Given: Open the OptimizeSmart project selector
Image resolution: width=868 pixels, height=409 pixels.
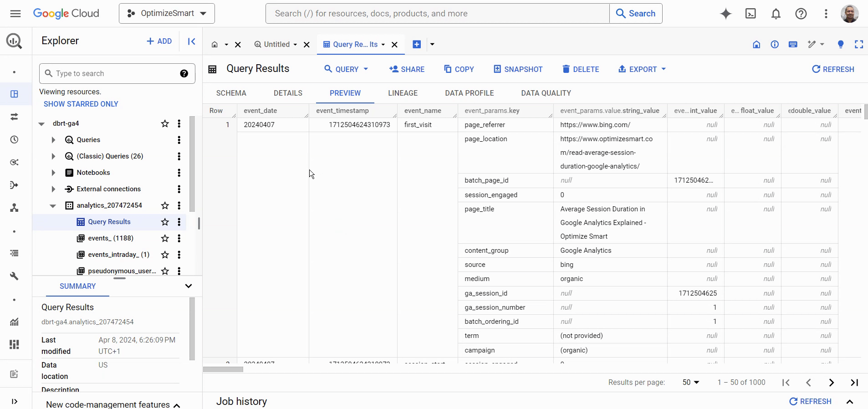Looking at the screenshot, I should (x=167, y=14).
